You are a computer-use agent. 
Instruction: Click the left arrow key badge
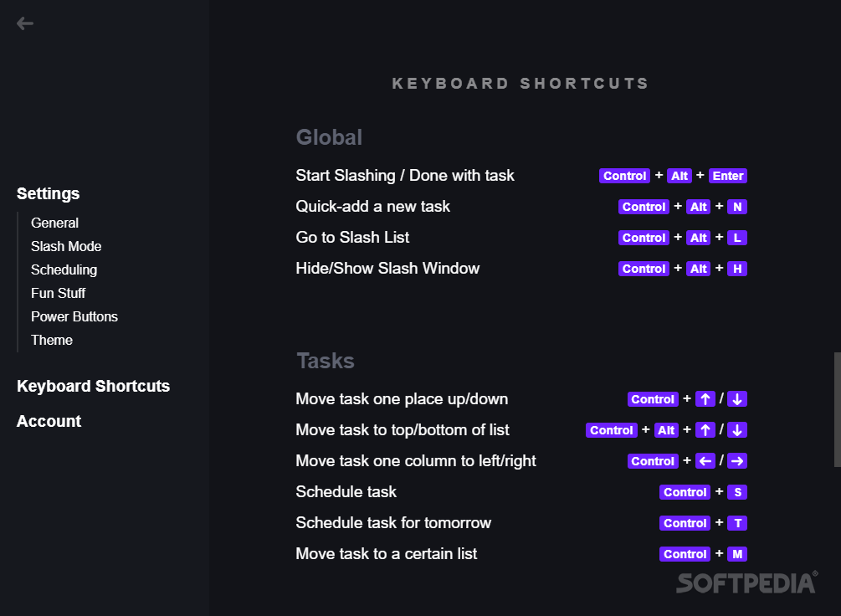pos(705,461)
